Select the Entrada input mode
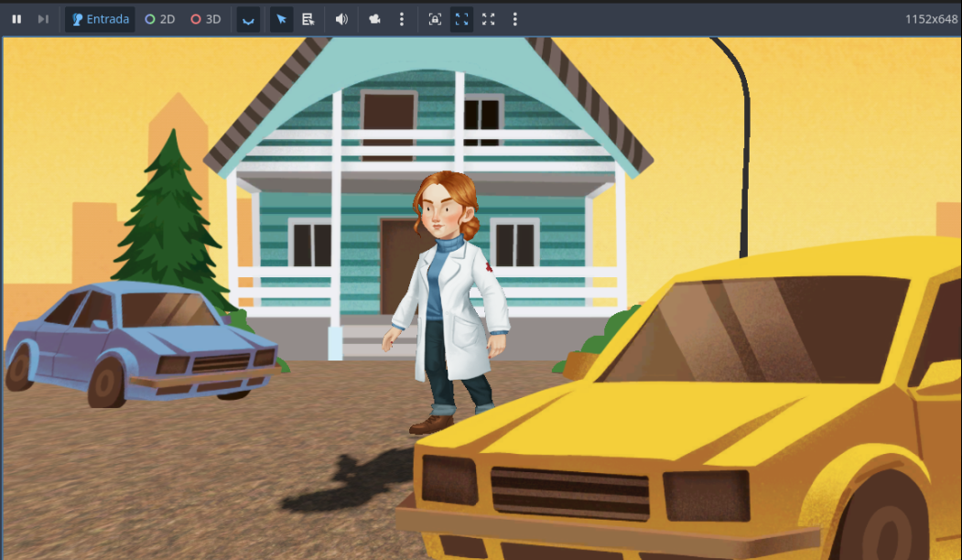The width and height of the screenshot is (962, 560). [x=100, y=19]
